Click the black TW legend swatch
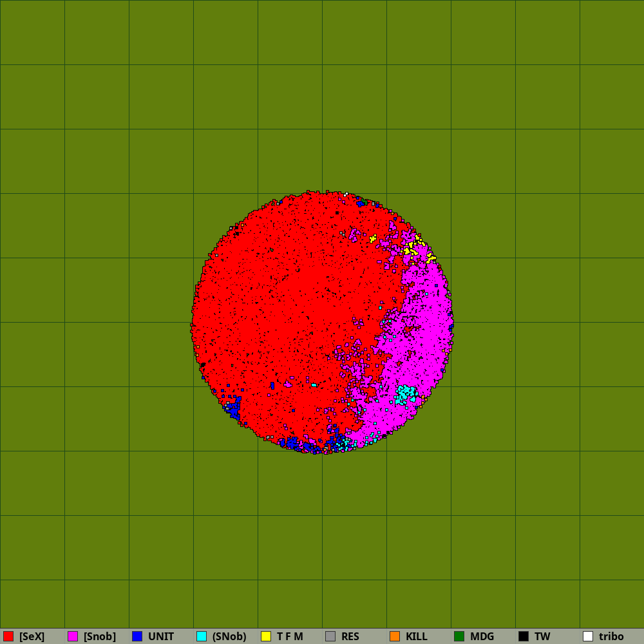Viewport: 644px width, 644px height. pyautogui.click(x=524, y=636)
